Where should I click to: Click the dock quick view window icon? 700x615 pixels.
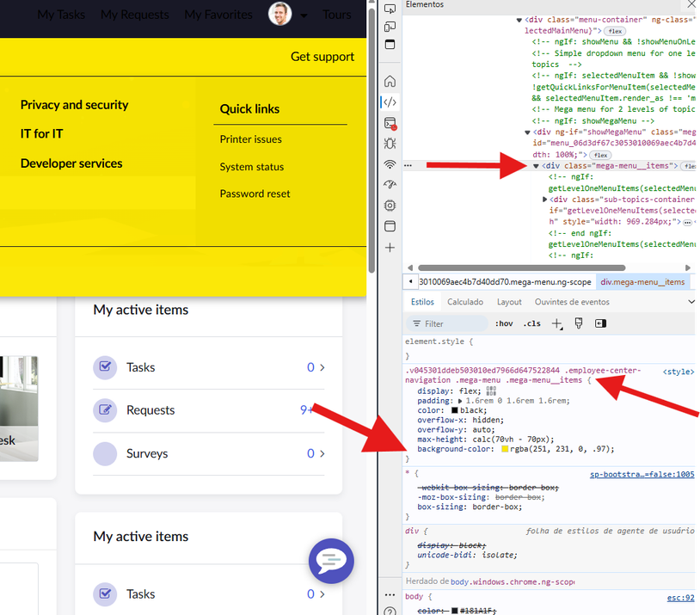point(390,44)
